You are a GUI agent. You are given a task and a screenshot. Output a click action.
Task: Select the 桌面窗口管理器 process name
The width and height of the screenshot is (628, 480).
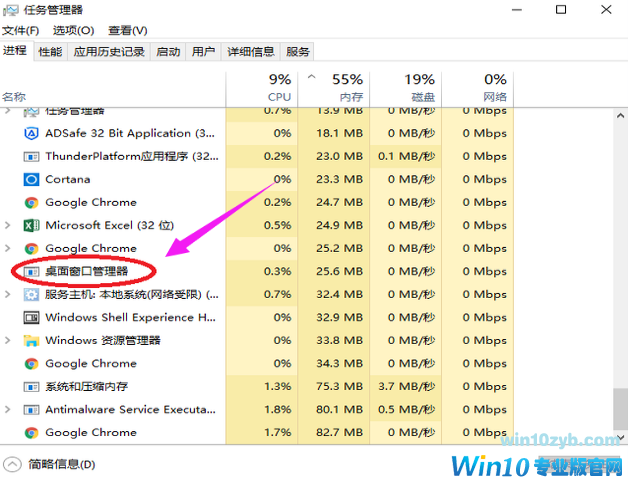tap(87, 272)
